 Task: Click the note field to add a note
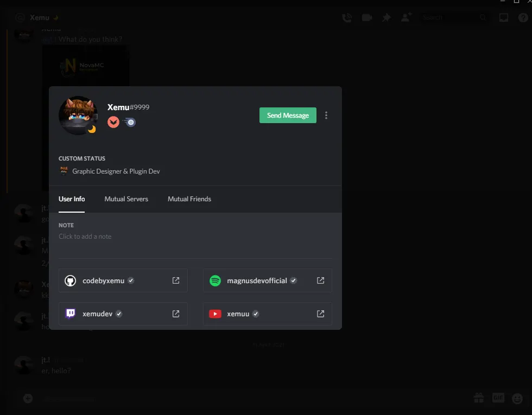tap(85, 237)
